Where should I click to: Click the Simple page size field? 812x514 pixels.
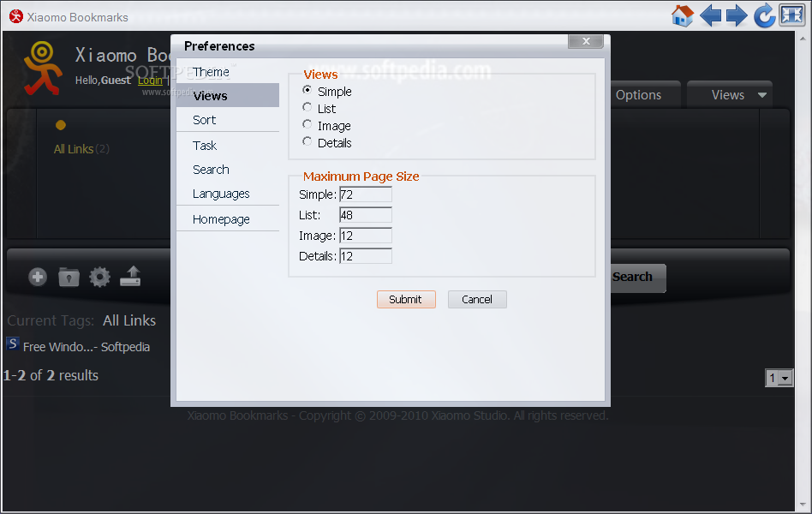[x=366, y=194]
